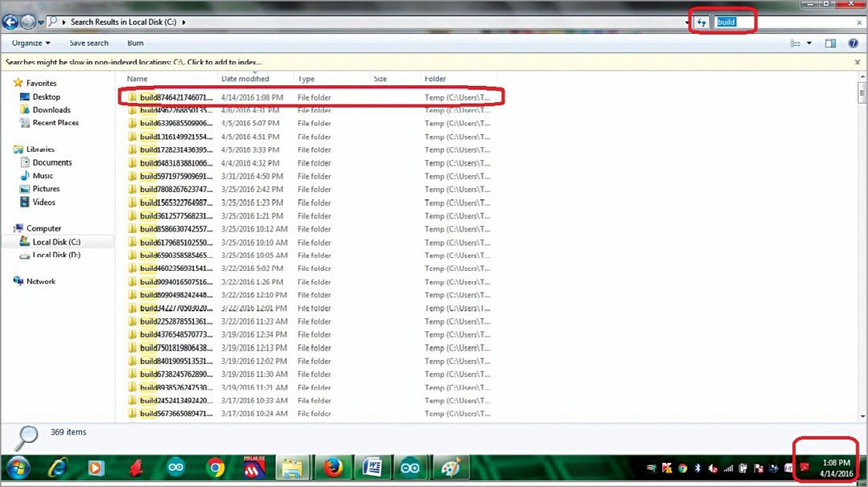Open Internet Explorer from the taskbar
The height and width of the screenshot is (487, 868).
coord(57,468)
